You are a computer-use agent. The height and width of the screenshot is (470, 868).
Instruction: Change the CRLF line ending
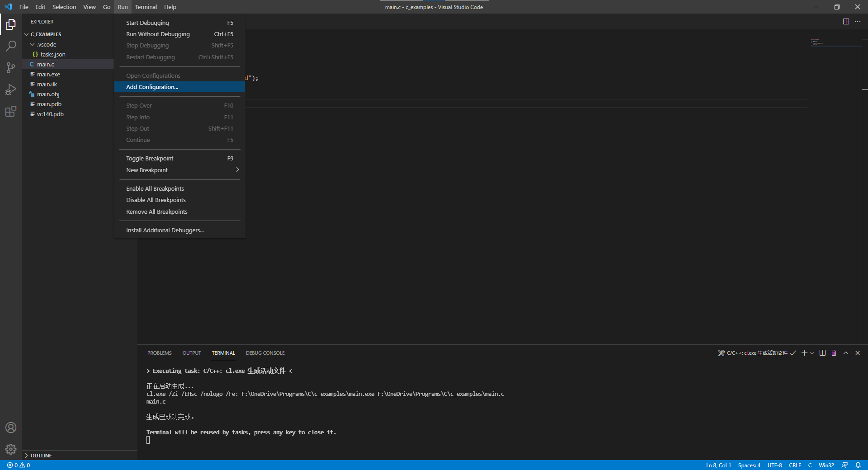click(795, 465)
